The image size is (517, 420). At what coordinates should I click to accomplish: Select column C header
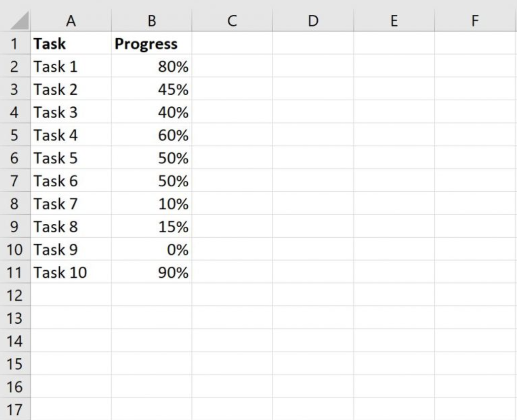(232, 21)
